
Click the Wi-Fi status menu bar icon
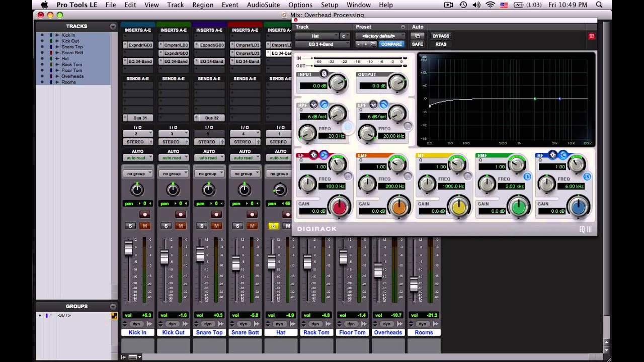[x=490, y=5]
